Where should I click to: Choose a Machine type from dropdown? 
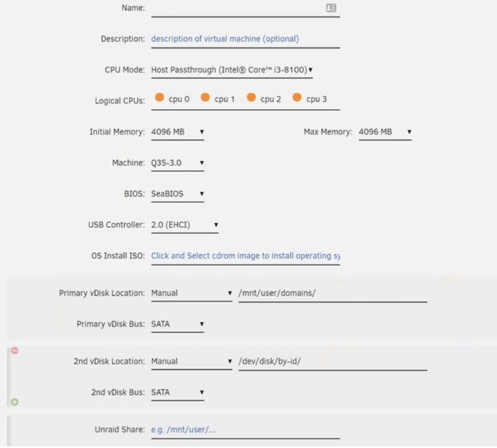coord(177,163)
